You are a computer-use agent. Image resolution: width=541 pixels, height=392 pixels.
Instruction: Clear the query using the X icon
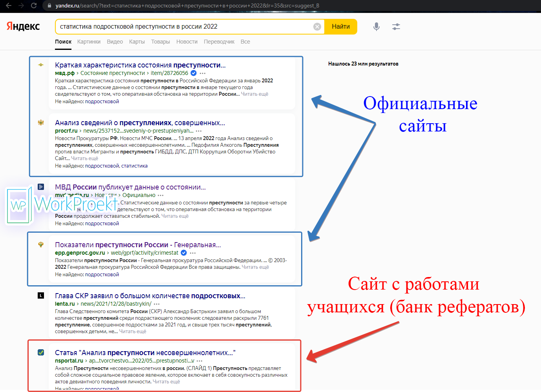[x=317, y=26]
